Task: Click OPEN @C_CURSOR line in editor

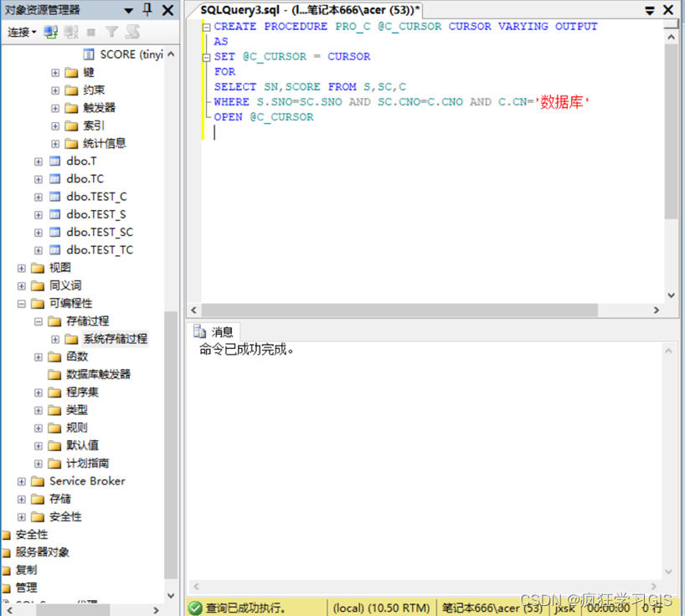Action: click(264, 117)
